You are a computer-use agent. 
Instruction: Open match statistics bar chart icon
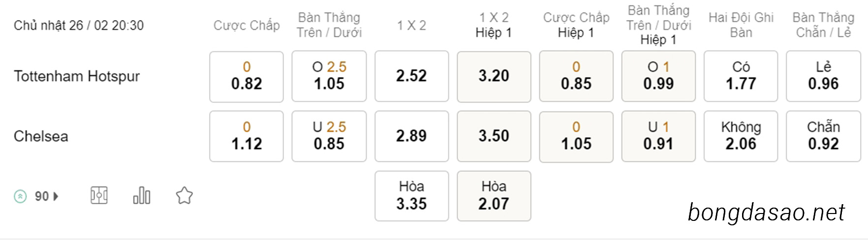pos(142,195)
